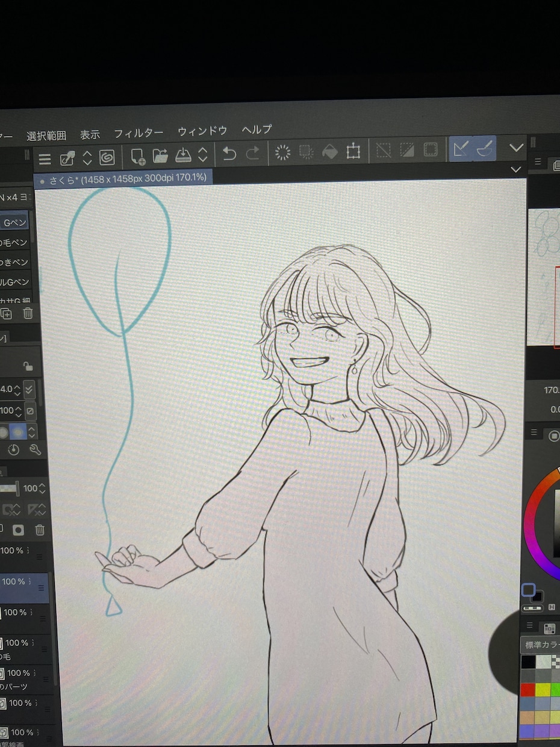Expand the canvas tab list chevron
This screenshot has height=747, width=560.
point(515,170)
